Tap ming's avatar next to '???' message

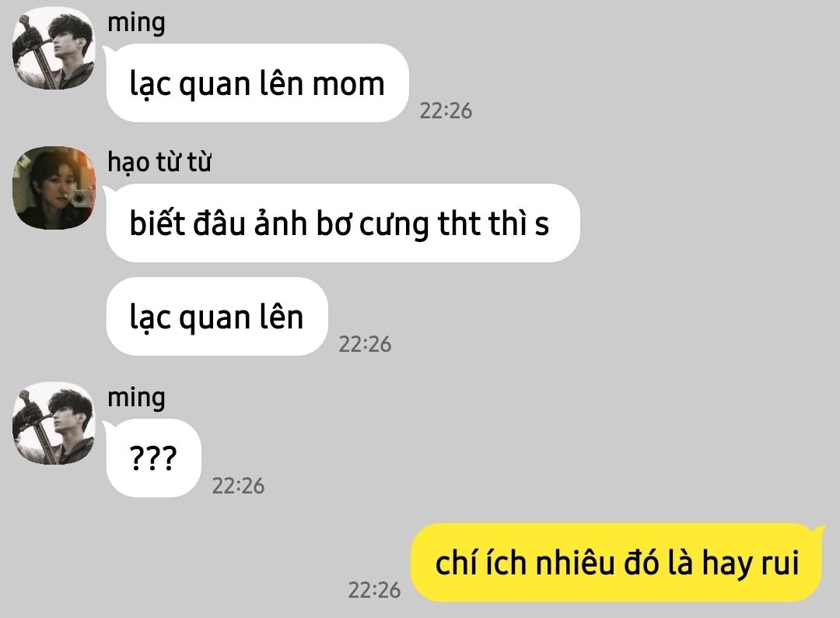pyautogui.click(x=54, y=423)
